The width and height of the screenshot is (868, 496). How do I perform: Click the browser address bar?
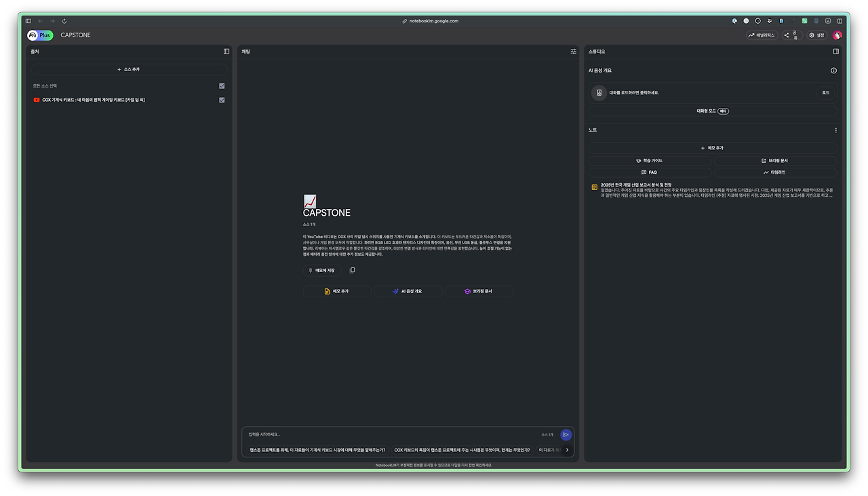pos(434,21)
